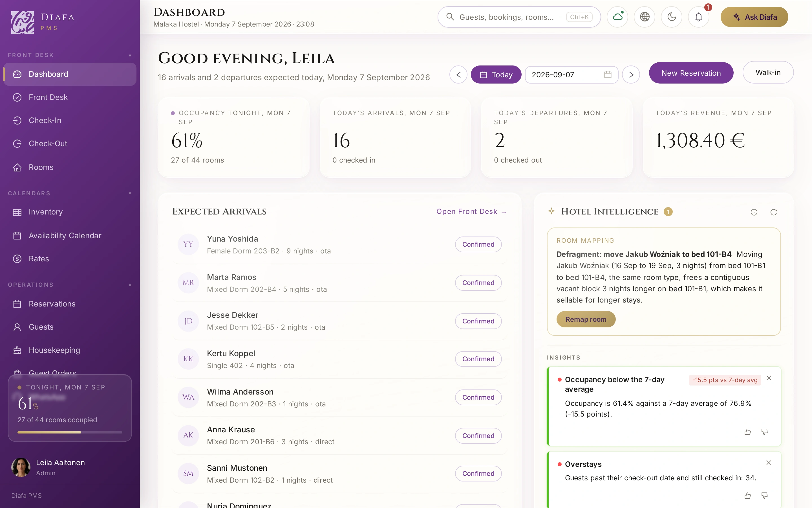Viewport: 812px width, 508px height.
Task: Open Rates page in sidebar
Action: [70, 259]
